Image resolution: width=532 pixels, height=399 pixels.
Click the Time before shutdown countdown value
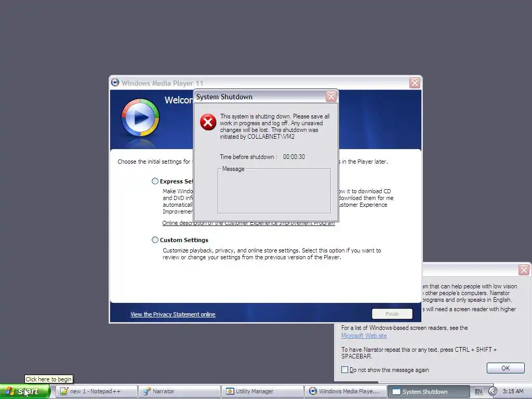[x=294, y=157]
